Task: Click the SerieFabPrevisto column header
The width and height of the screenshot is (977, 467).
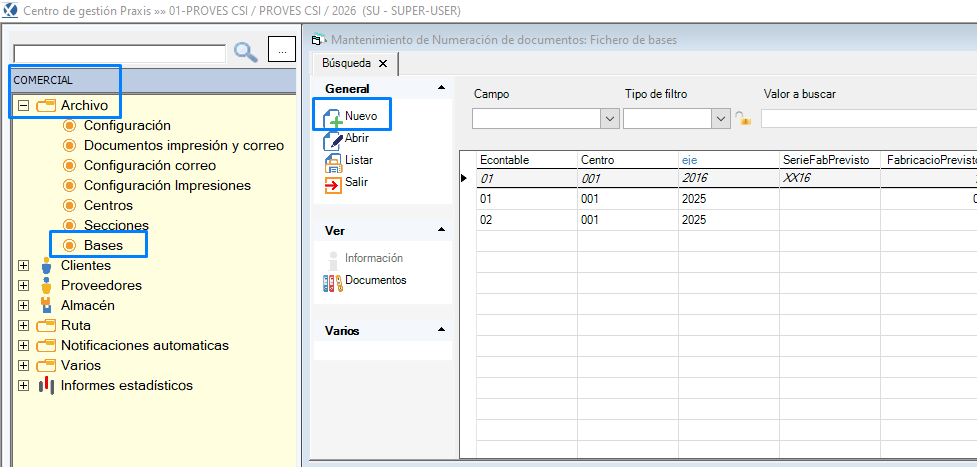Action: pos(830,160)
